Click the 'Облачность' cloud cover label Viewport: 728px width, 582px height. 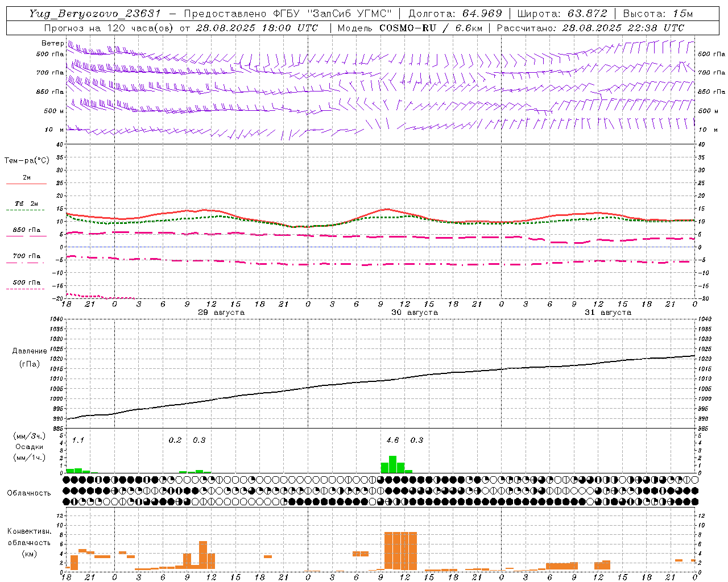[29, 493]
